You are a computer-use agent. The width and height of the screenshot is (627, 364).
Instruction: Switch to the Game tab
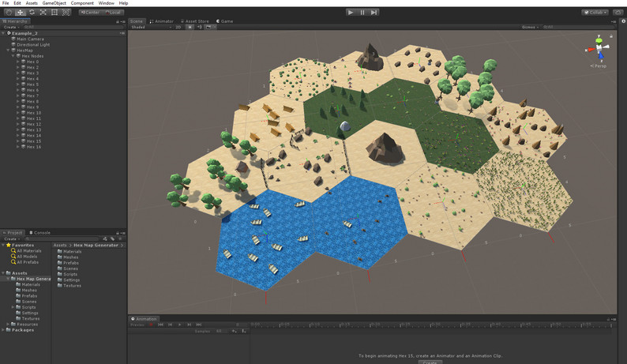click(x=225, y=21)
